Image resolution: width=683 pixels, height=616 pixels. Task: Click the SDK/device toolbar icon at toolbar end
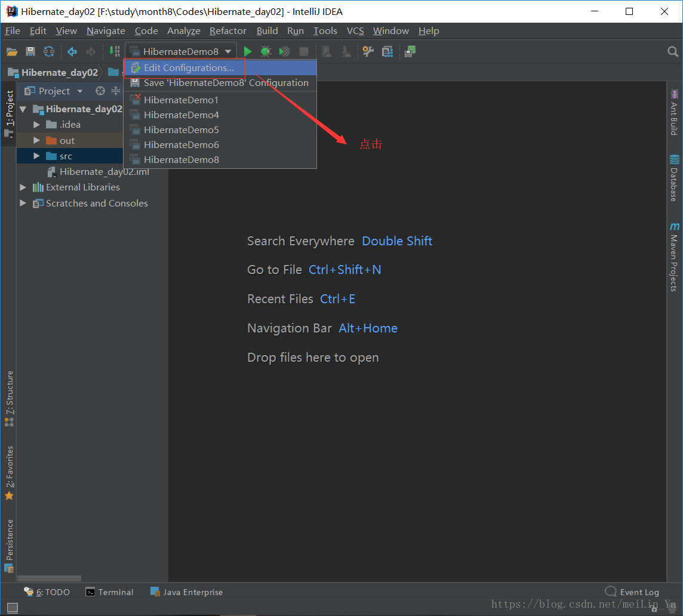point(410,51)
